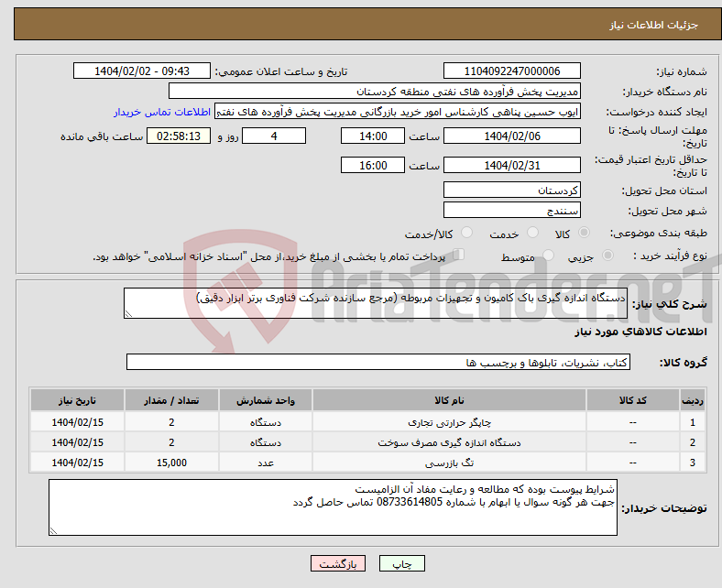722x588 pixels.
Task: Click the delivery province field کردستان
Action: click(x=511, y=190)
